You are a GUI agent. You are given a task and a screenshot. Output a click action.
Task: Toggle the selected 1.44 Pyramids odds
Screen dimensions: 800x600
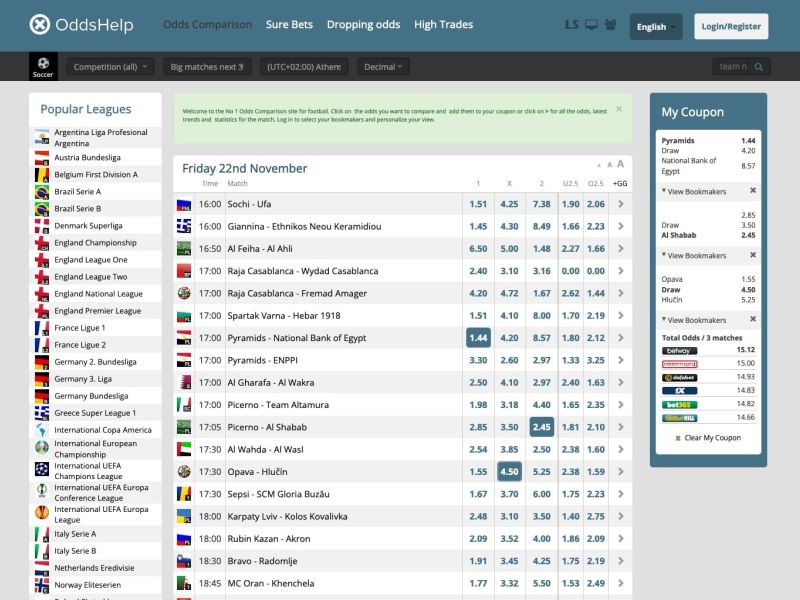coord(478,338)
